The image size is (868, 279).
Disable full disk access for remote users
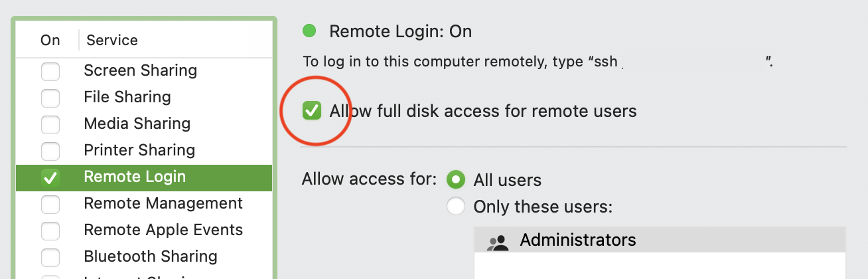tap(311, 111)
